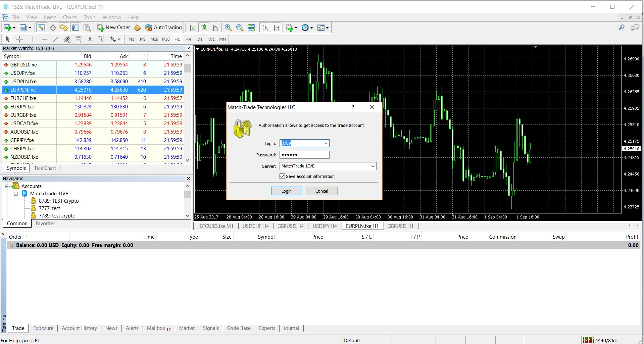Click the Cancel button in dialog
The image size is (644, 344).
pyautogui.click(x=321, y=191)
